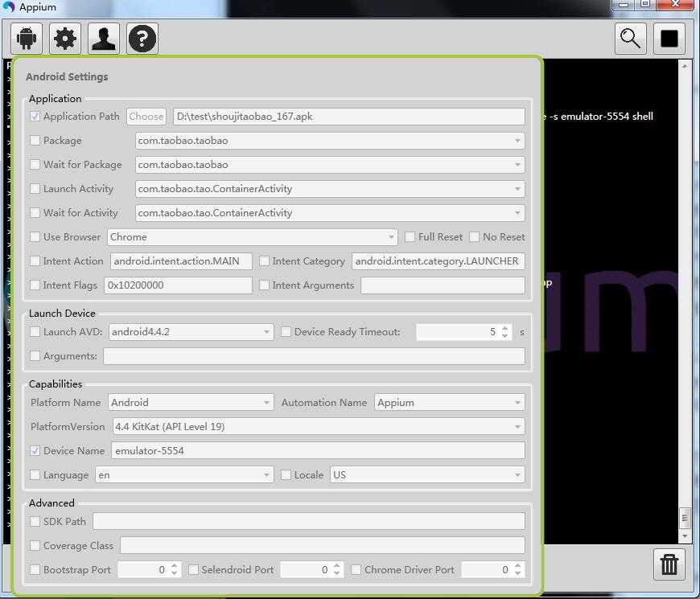Open the About help icon
700x599 pixels.
point(142,39)
